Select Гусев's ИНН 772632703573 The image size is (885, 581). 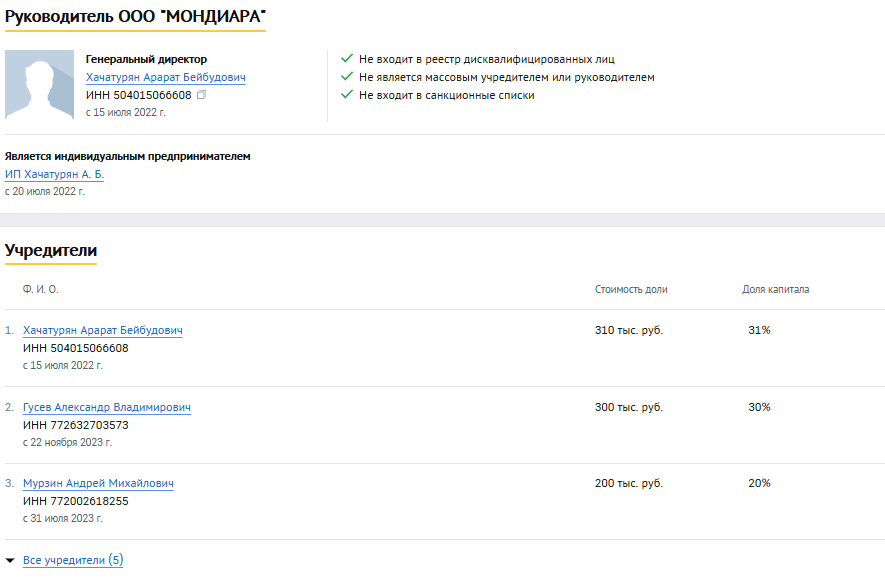(x=76, y=425)
